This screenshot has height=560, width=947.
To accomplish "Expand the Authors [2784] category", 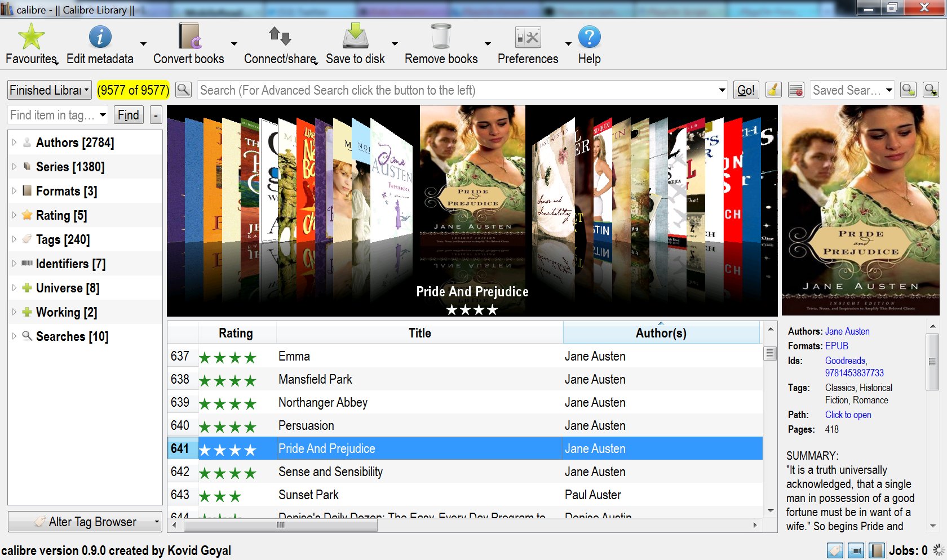I will point(14,143).
